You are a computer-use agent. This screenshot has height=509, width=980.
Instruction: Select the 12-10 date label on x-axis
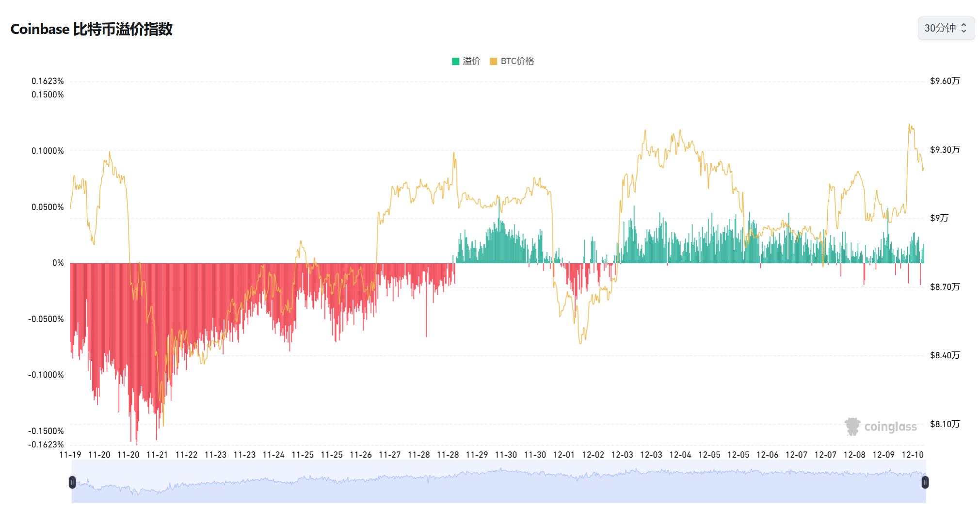(912, 455)
